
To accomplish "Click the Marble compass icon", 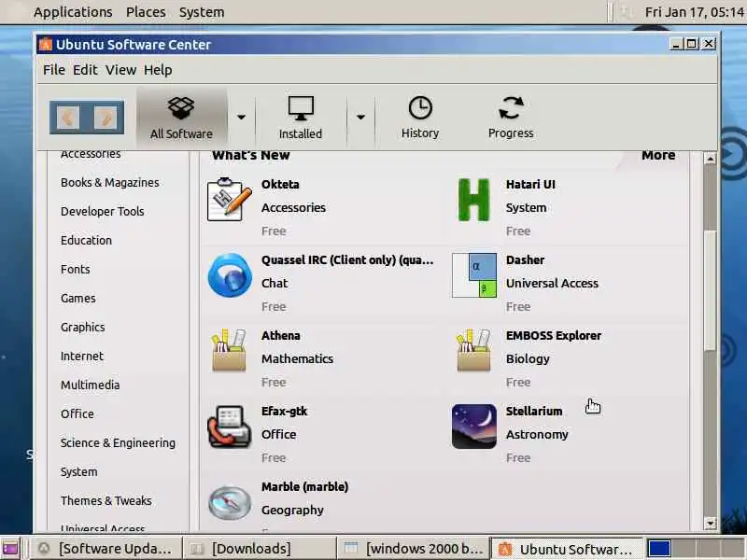I will pyautogui.click(x=230, y=502).
